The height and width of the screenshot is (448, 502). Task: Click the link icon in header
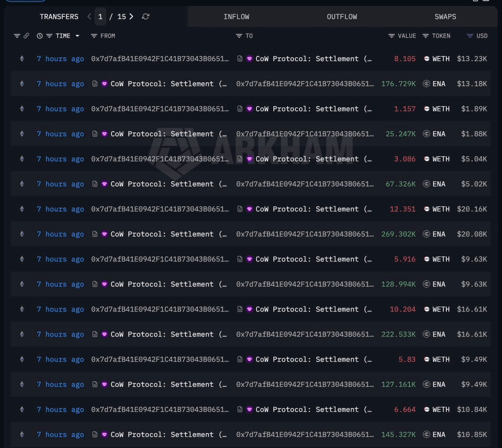(x=26, y=36)
